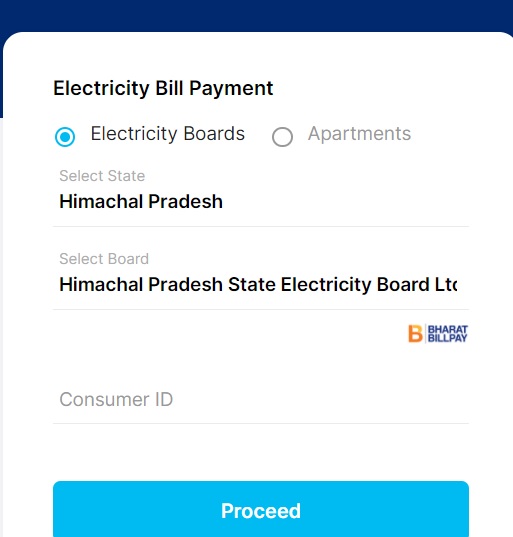Click the orange B icon in the logo
Image resolution: width=513 pixels, height=537 pixels.
(415, 334)
